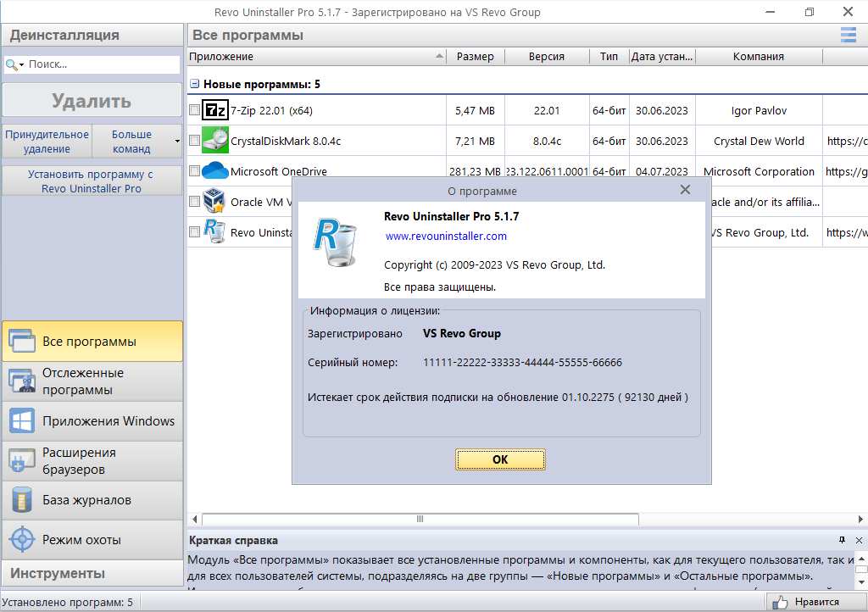868x612 pixels.
Task: Click the All programs sidebar icon
Action: pos(22,341)
